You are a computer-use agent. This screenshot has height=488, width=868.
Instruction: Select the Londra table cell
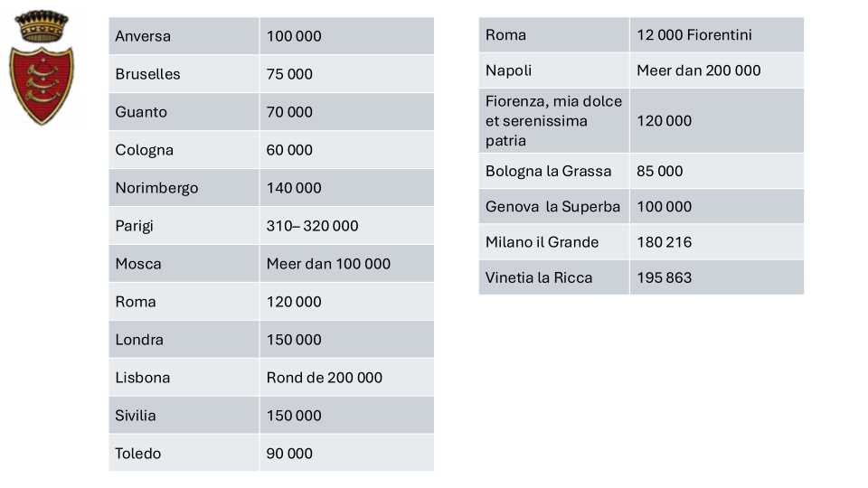pyautogui.click(x=184, y=340)
